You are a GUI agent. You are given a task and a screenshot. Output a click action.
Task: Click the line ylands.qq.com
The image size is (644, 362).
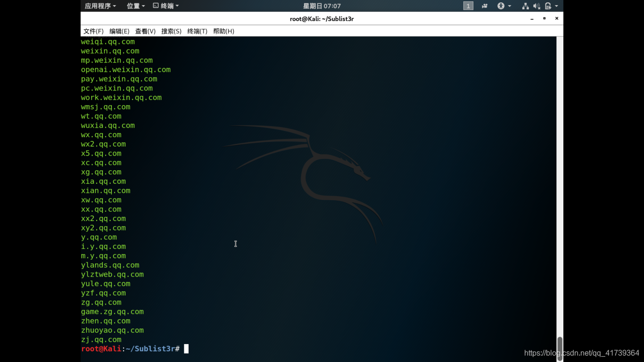110,265
